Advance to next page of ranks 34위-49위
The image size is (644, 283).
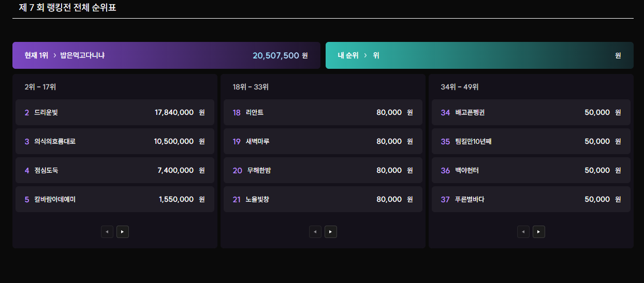point(539,232)
